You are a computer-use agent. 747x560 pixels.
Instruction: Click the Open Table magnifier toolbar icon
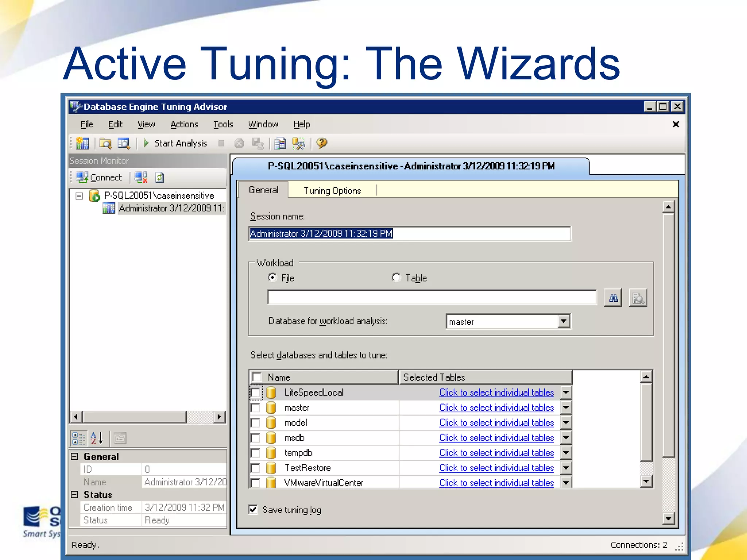click(124, 143)
